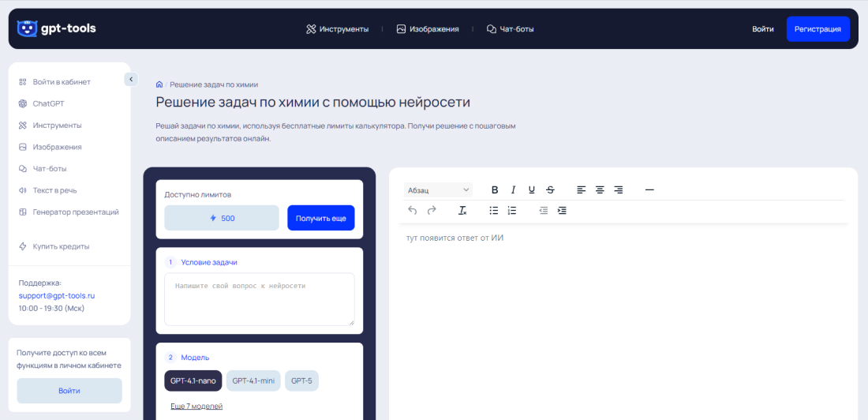Insert a numbered list
This screenshot has width=868, height=420.
pos(512,211)
